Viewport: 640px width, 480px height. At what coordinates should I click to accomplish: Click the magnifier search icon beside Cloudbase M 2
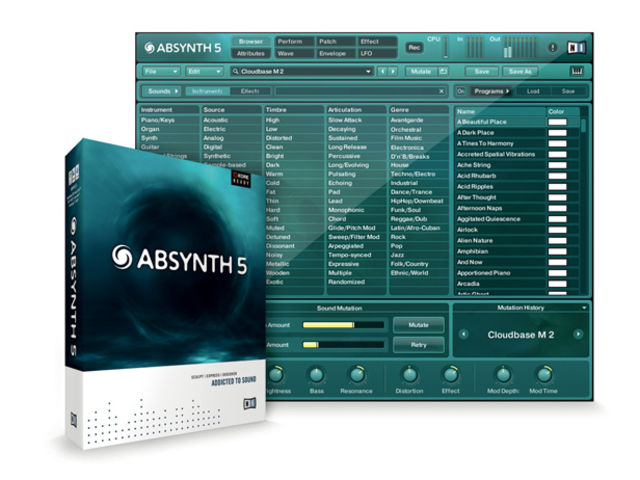coord(236,71)
